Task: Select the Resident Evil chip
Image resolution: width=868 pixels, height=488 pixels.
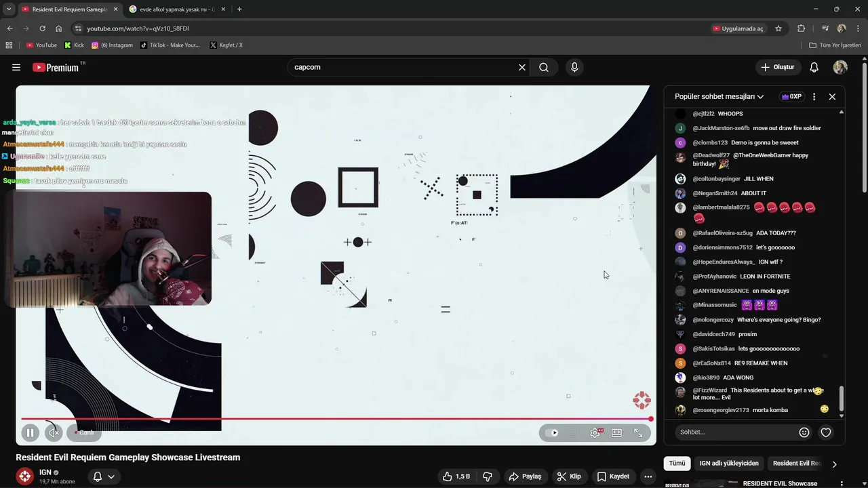Action: pyautogui.click(x=797, y=464)
